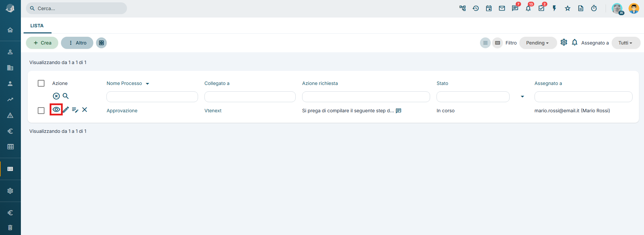Image resolution: width=644 pixels, height=235 pixels.
Task: Click the magnifier search icon under Azione
Action: 66,96
